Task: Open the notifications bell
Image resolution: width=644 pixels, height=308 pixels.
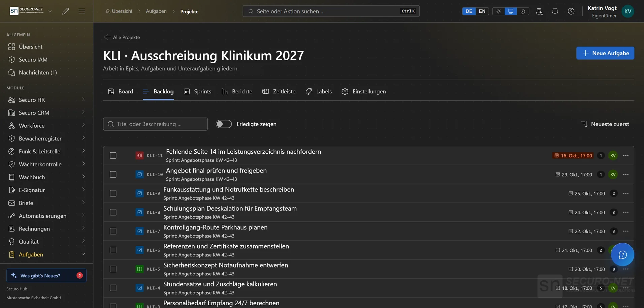Action: pos(555,11)
